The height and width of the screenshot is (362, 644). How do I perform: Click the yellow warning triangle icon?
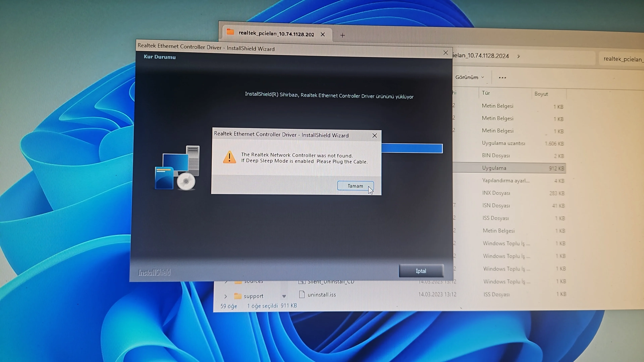coord(229,157)
